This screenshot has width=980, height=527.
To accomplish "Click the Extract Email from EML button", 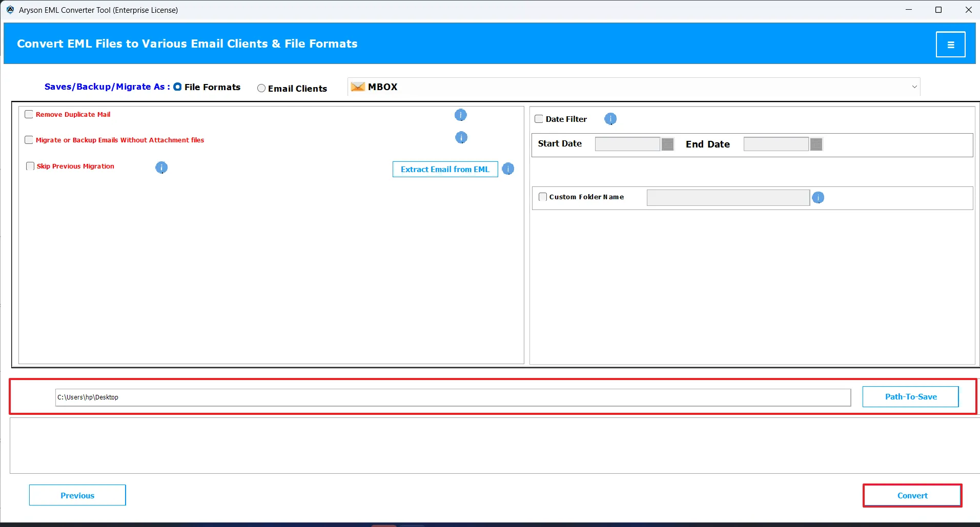I will pos(445,170).
